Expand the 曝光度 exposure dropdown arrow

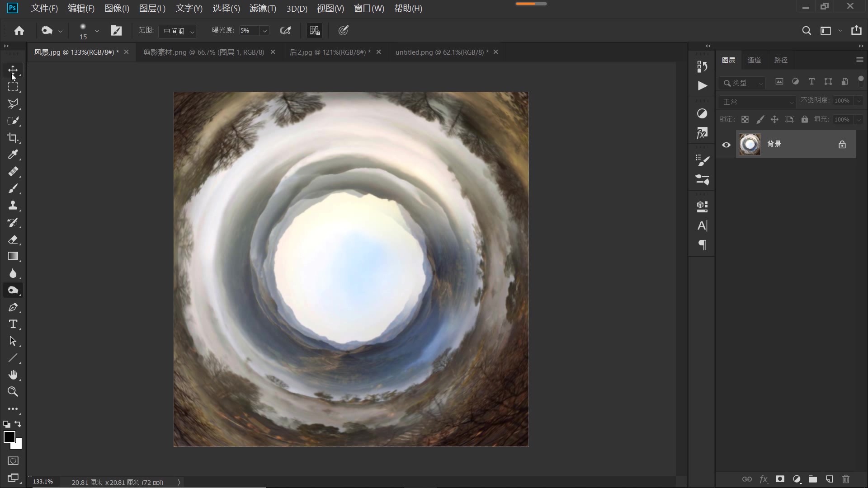[x=265, y=31]
